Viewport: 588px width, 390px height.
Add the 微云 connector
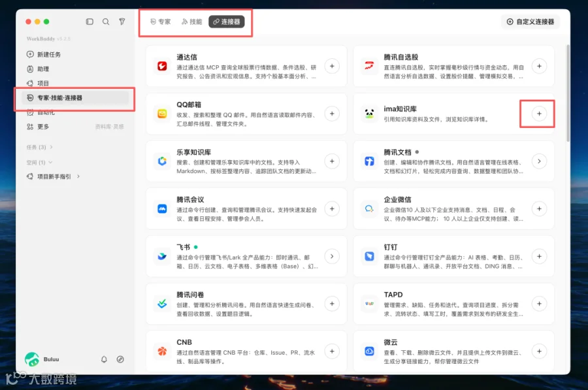539,351
